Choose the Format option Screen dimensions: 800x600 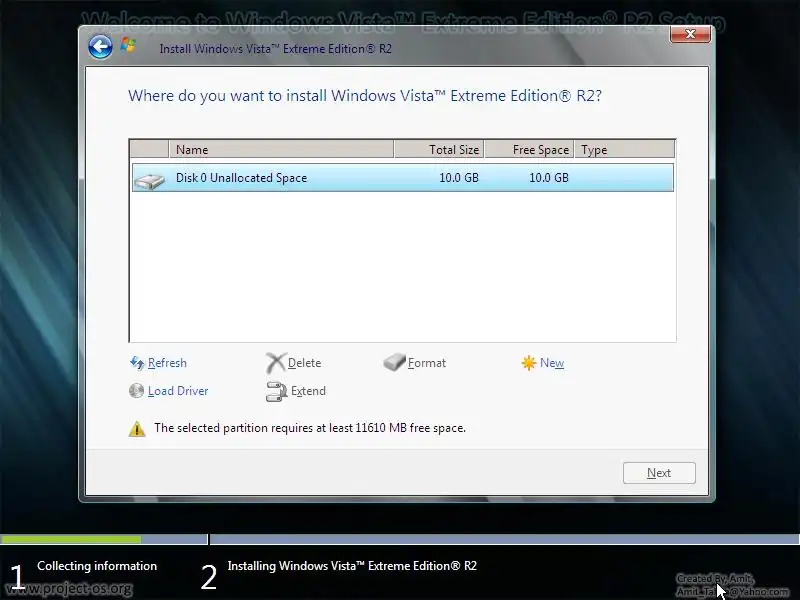pos(427,363)
